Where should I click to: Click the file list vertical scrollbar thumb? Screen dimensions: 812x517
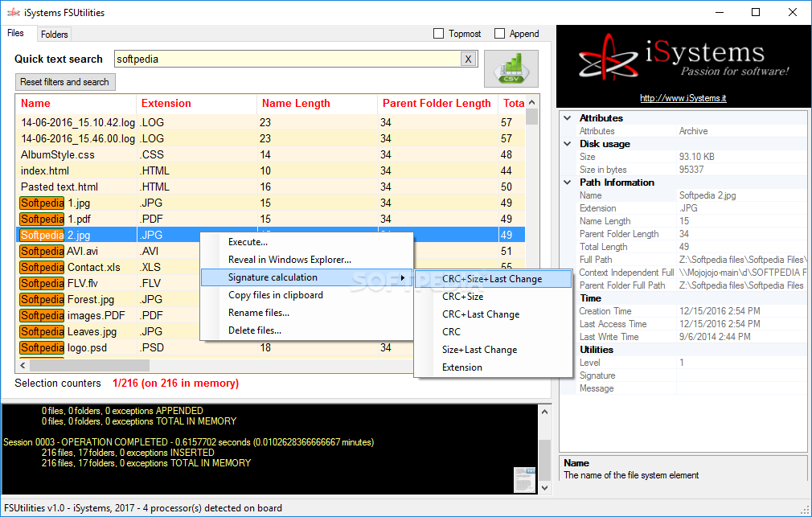[532, 117]
